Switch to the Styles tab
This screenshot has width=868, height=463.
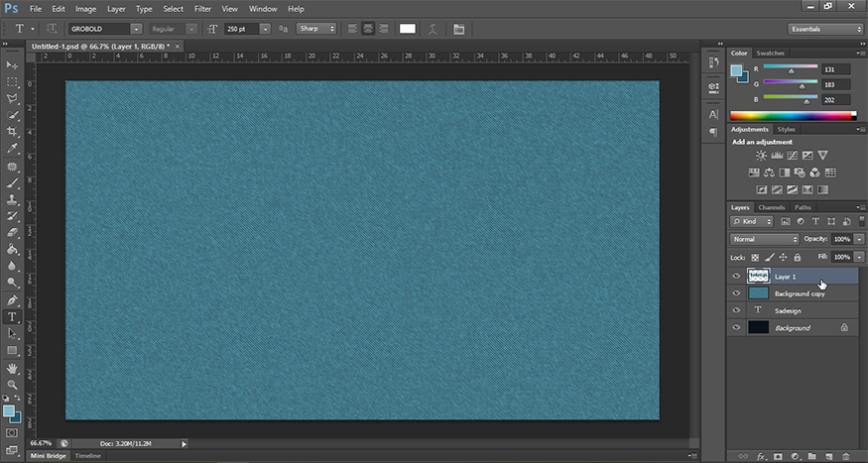pyautogui.click(x=786, y=130)
